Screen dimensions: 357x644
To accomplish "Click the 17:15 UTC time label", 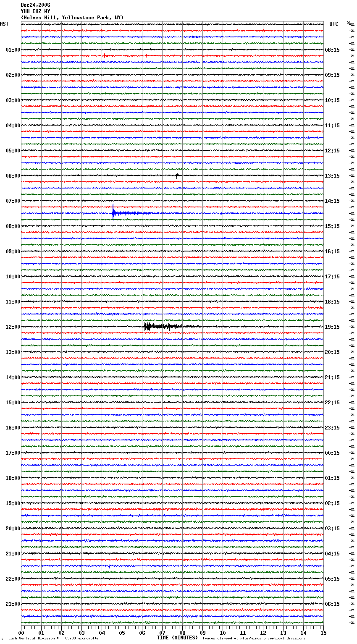I will point(332,277).
